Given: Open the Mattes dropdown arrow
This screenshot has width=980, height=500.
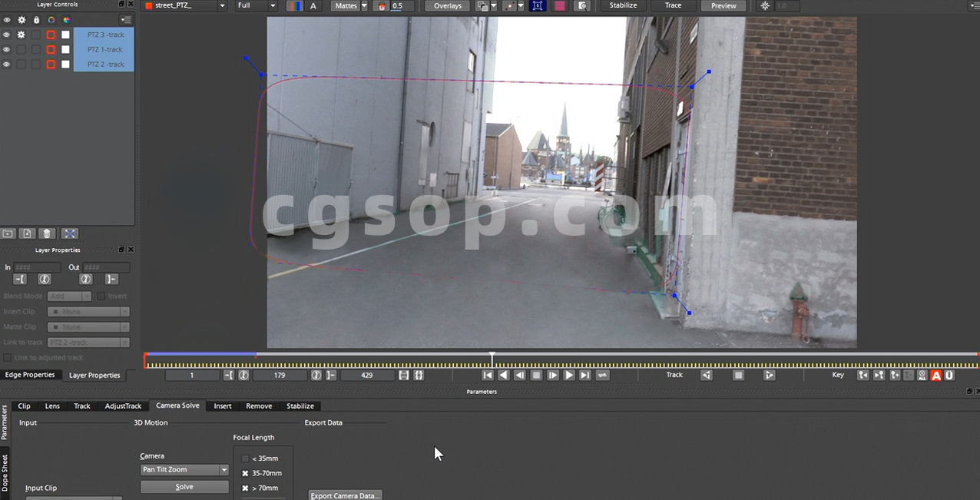Looking at the screenshot, I should point(363,5).
